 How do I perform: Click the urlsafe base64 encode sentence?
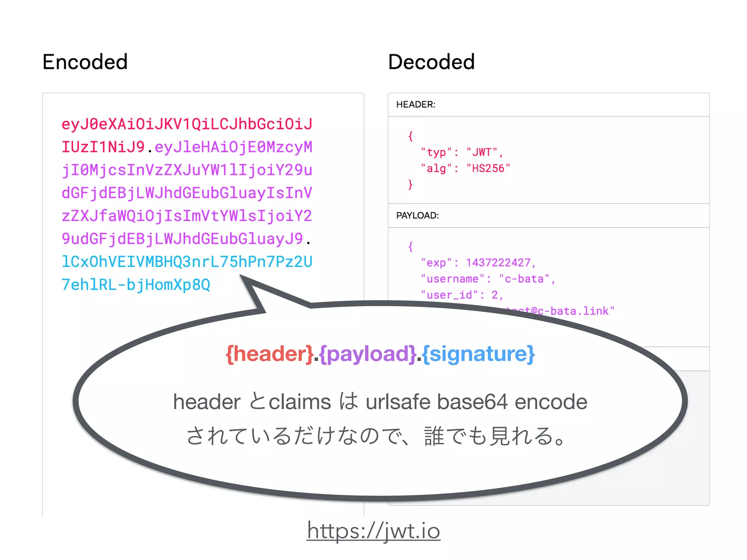click(x=380, y=402)
